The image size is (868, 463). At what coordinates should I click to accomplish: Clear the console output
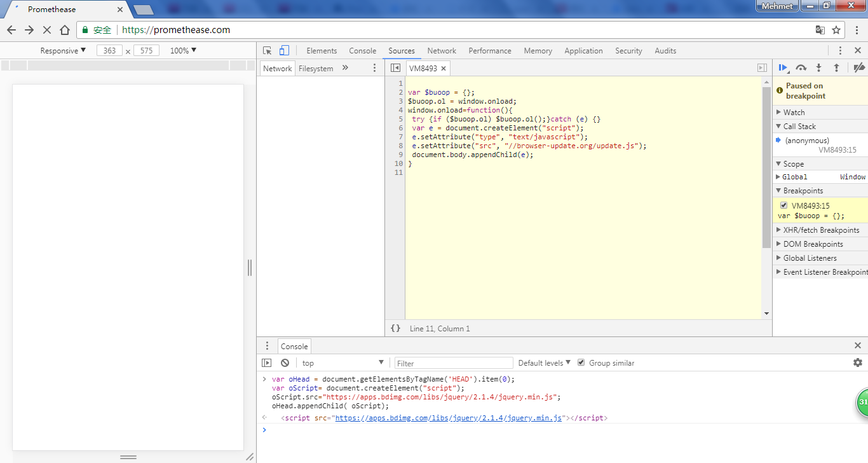tap(285, 363)
